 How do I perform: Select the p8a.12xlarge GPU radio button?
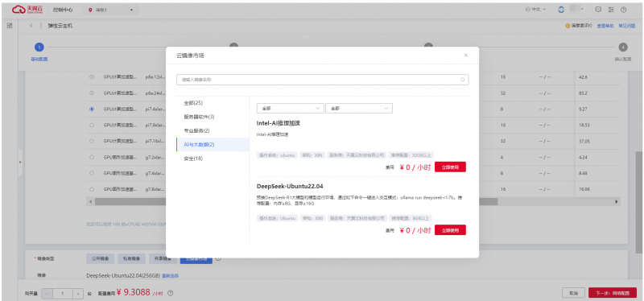(x=92, y=77)
